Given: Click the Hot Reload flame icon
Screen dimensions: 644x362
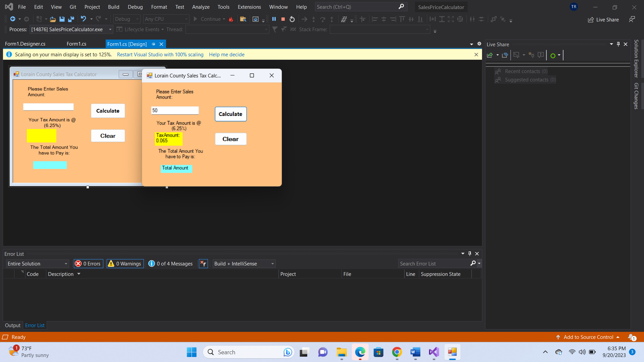Looking at the screenshot, I should [x=231, y=19].
